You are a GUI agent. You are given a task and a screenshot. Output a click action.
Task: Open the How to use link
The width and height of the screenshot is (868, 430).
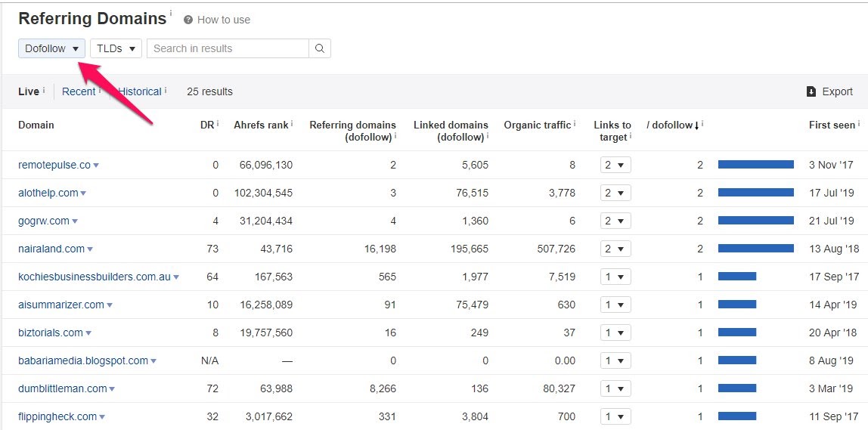point(223,20)
